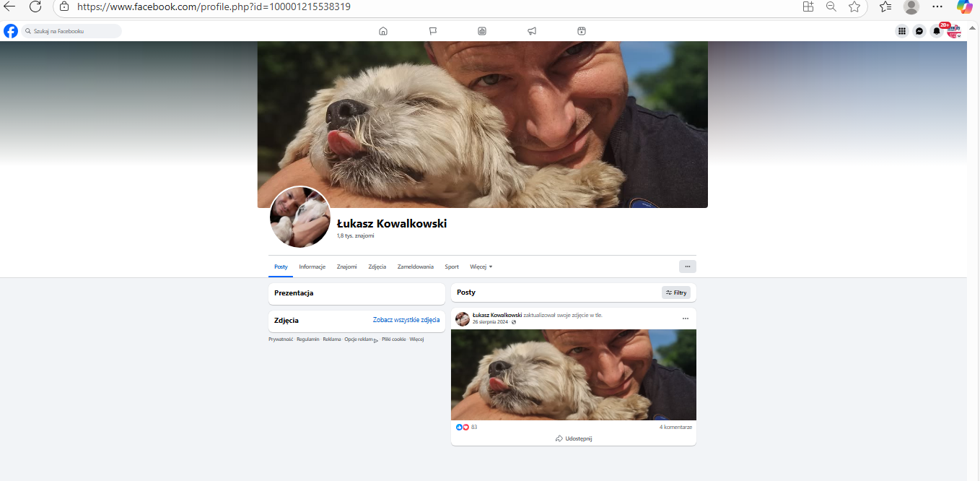Click the browser refresh icon
Screen dimensions: 980x481
point(35,6)
